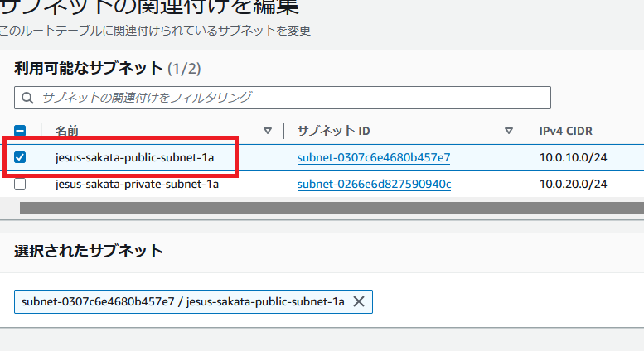Screen dimensions: 644x351
Task: Click the IPv4 CIDR column header
Action: 565,132
